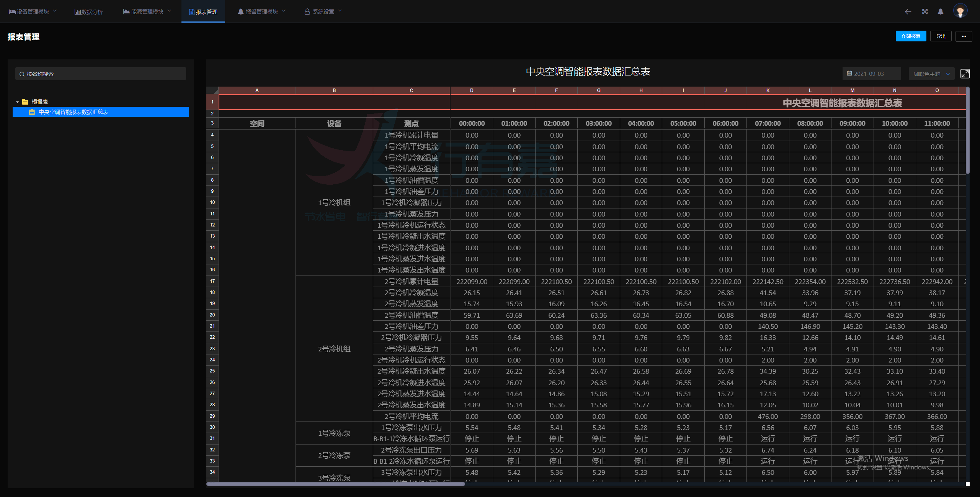Click the 报警管理模块 bell icon
This screenshot has width=980, height=497.
[x=241, y=11]
